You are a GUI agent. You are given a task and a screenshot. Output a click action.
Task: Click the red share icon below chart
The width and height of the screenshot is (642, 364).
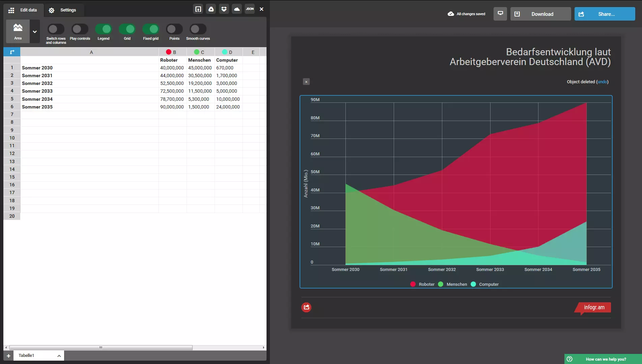coord(306,307)
